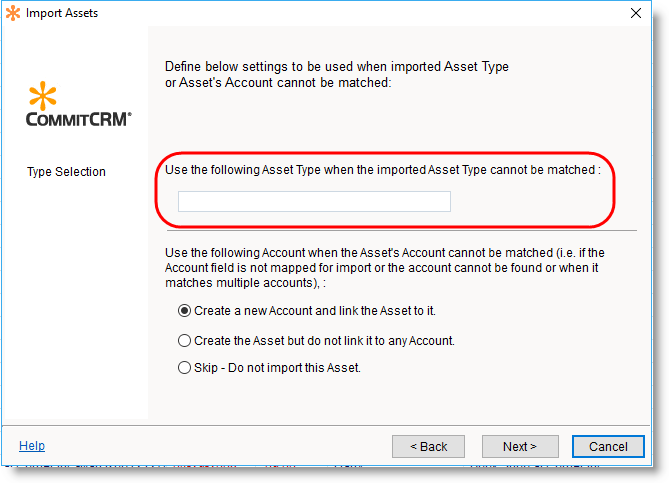Click the 'Import Assets' window title text
Image resolution: width=669 pixels, height=483 pixels.
click(x=62, y=13)
